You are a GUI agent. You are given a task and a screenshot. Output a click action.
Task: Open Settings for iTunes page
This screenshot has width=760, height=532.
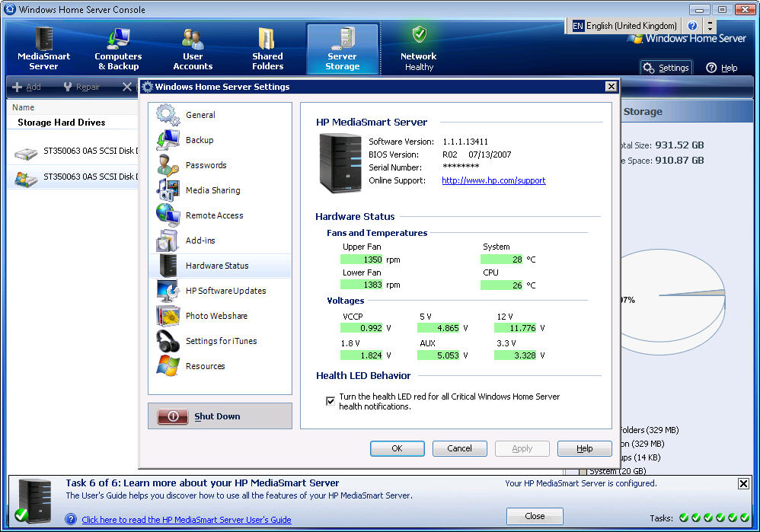coord(220,341)
